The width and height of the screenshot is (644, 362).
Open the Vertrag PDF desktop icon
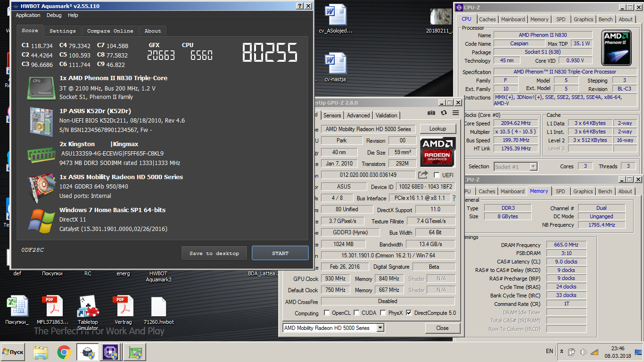coord(123,306)
